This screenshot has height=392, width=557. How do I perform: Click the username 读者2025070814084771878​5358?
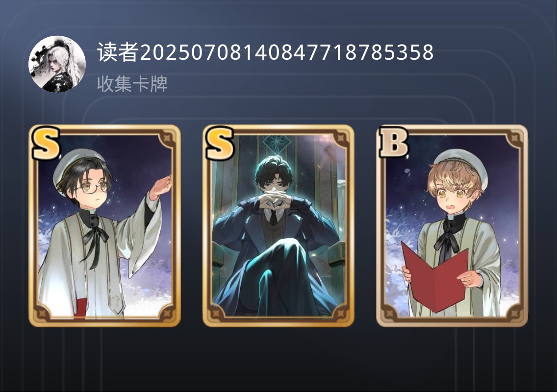(265, 52)
